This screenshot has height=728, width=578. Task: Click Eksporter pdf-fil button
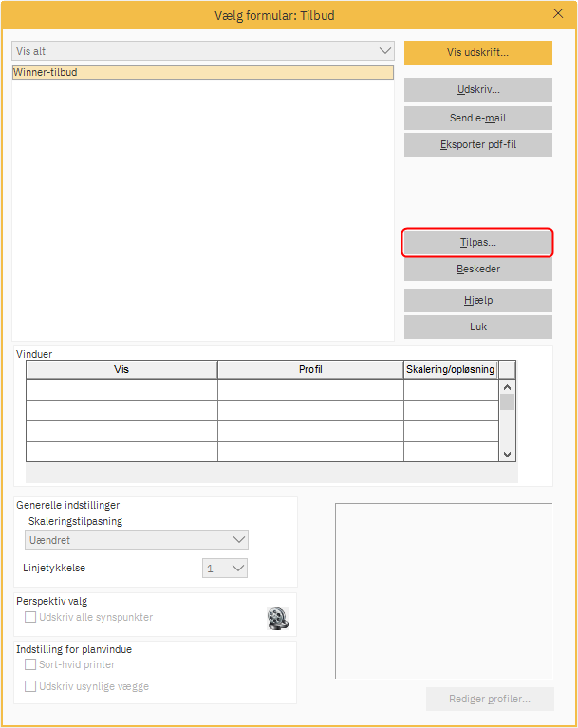click(478, 145)
